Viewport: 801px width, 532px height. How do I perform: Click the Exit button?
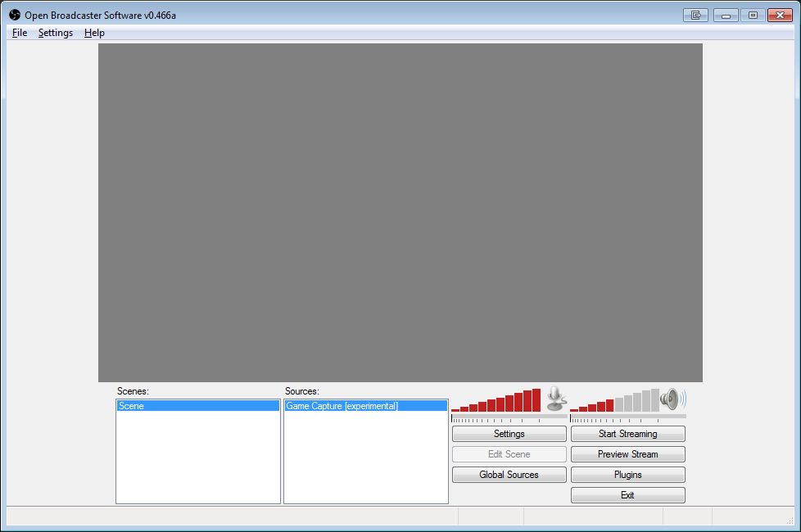628,494
